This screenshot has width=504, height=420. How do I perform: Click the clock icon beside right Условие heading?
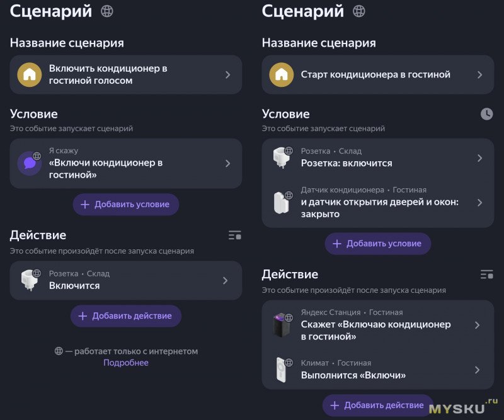[486, 114]
